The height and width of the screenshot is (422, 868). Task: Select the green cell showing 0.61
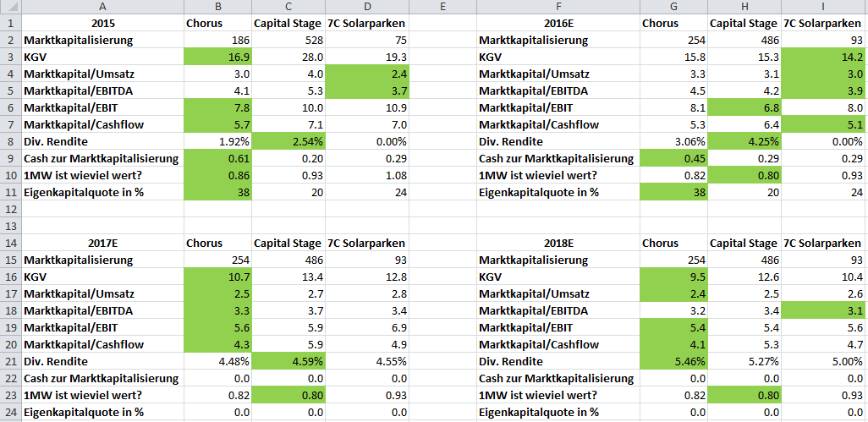click(217, 159)
